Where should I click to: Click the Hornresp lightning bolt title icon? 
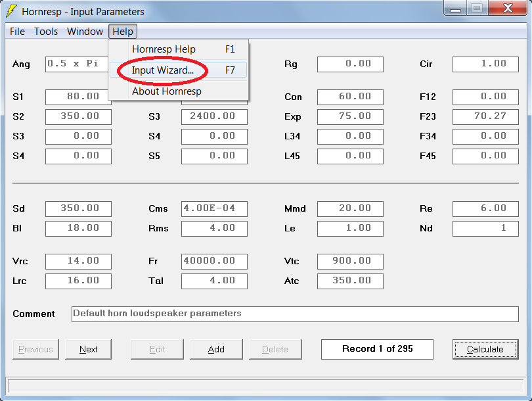tap(11, 11)
